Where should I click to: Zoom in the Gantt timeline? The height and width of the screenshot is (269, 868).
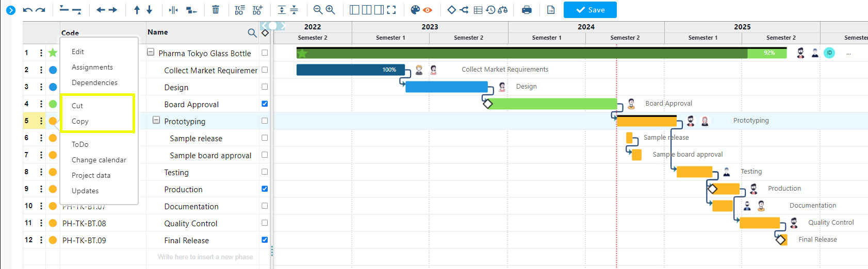pos(331,10)
